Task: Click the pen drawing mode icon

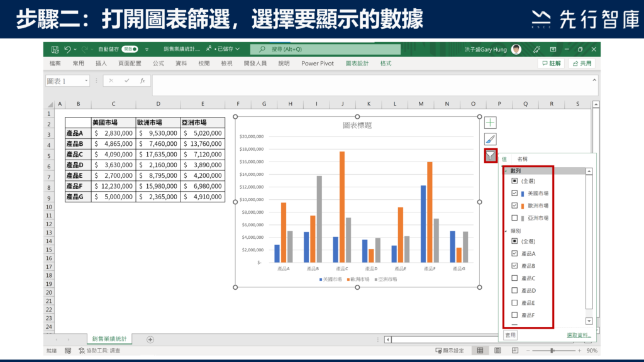Action: [536, 49]
